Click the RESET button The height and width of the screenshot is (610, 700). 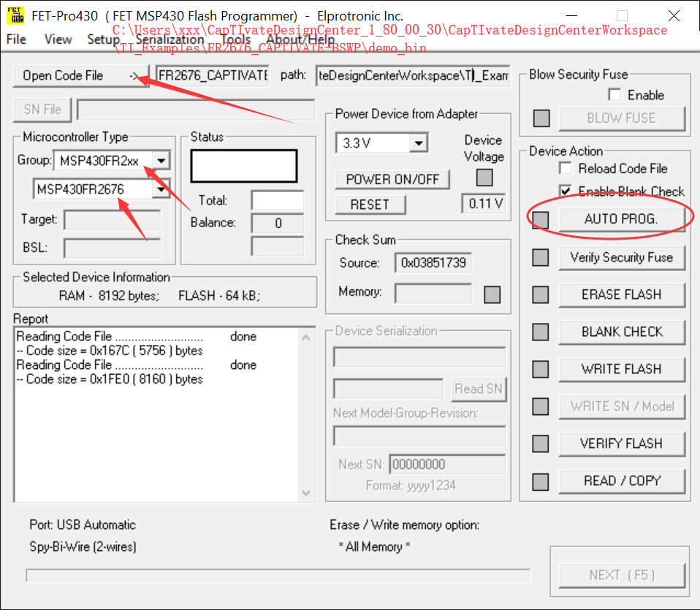(x=370, y=205)
